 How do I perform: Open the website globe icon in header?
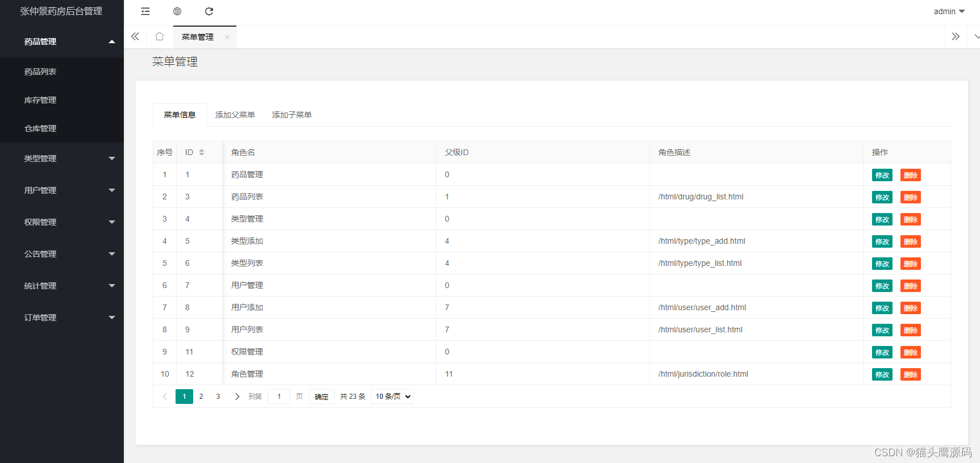(177, 11)
